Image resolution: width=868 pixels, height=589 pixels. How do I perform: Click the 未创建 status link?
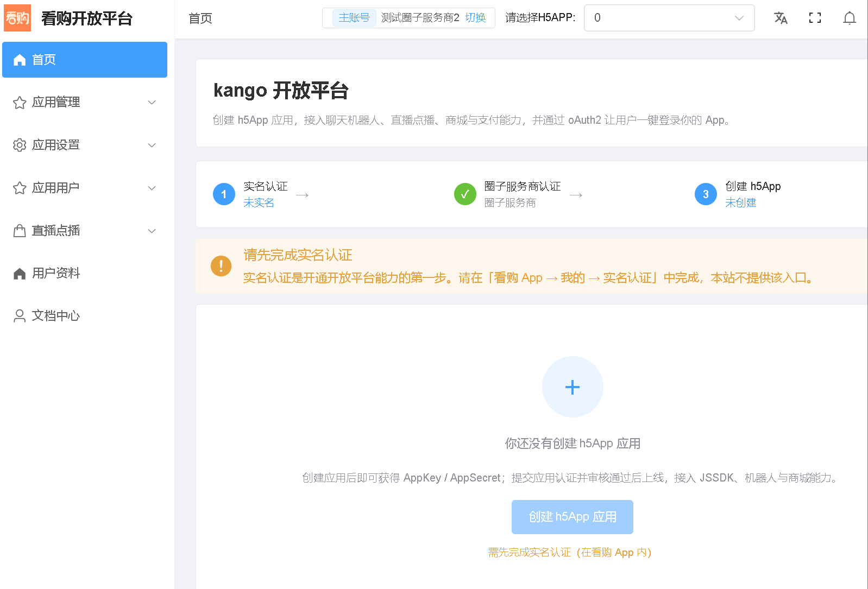(740, 202)
